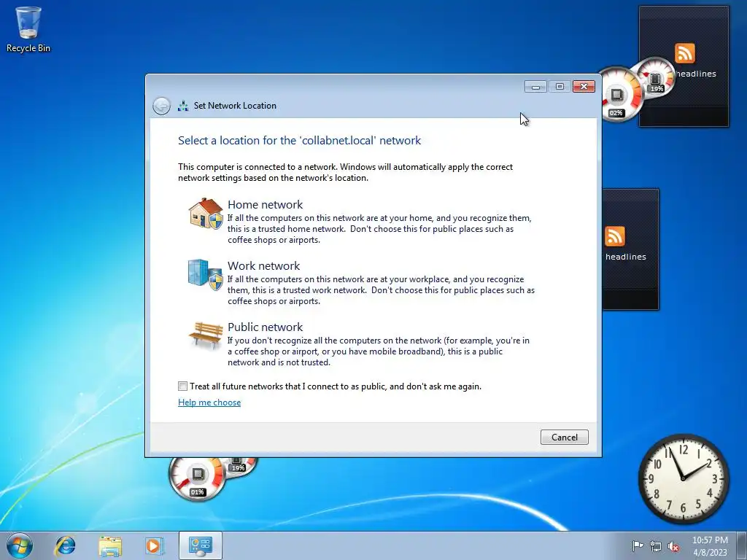Viewport: 747px width, 560px height.
Task: Minimize the Set Network Location window
Action: 535,87
